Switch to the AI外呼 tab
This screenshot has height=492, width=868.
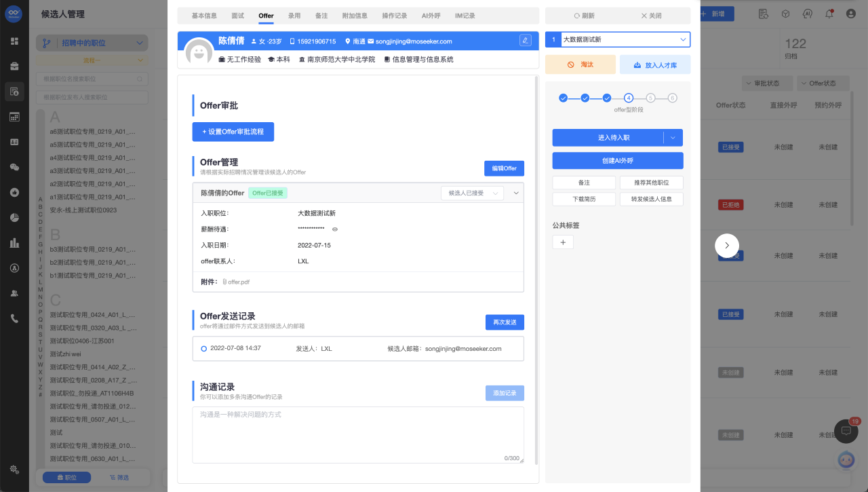coord(432,16)
